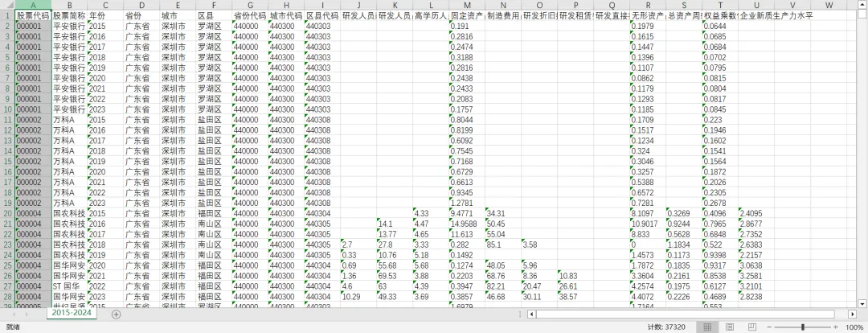Click the 区县 header cell in column F
Image resolution: width=868 pixels, height=333 pixels.
point(214,15)
